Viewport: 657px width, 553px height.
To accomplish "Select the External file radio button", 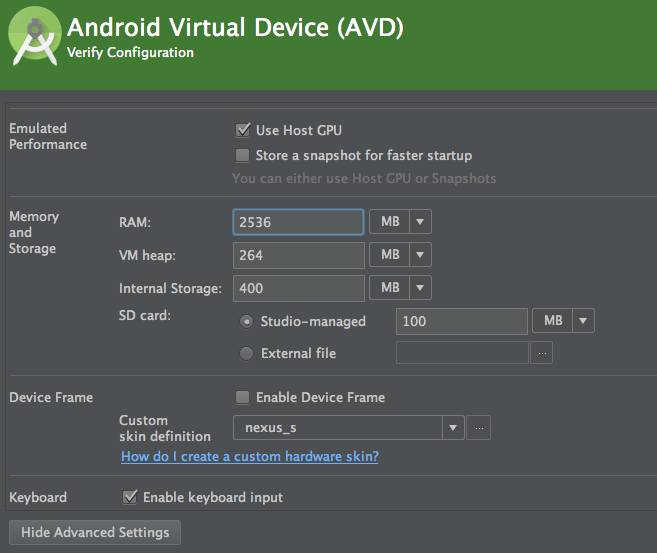I will tap(246, 353).
